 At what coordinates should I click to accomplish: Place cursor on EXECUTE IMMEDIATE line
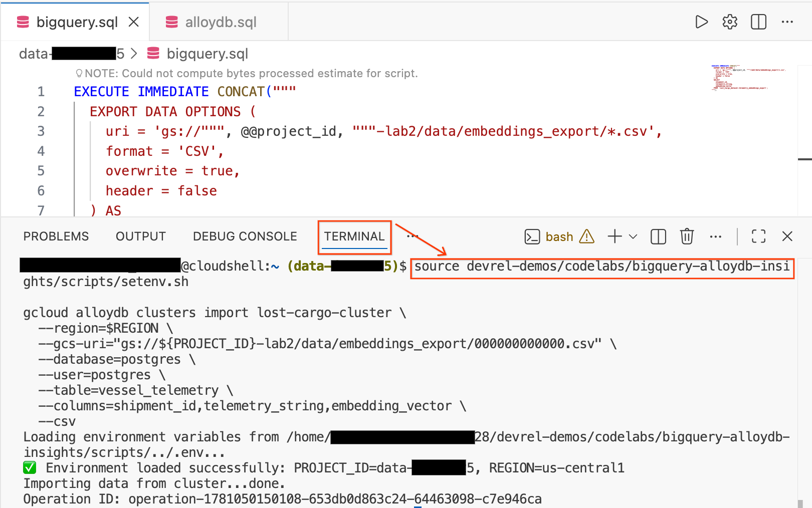[185, 92]
